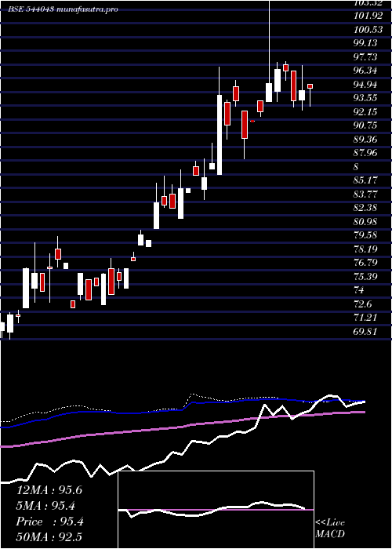Click the 101.92 price axis label
Image resolution: width=392 pixels, height=549 pixels.
point(368,16)
